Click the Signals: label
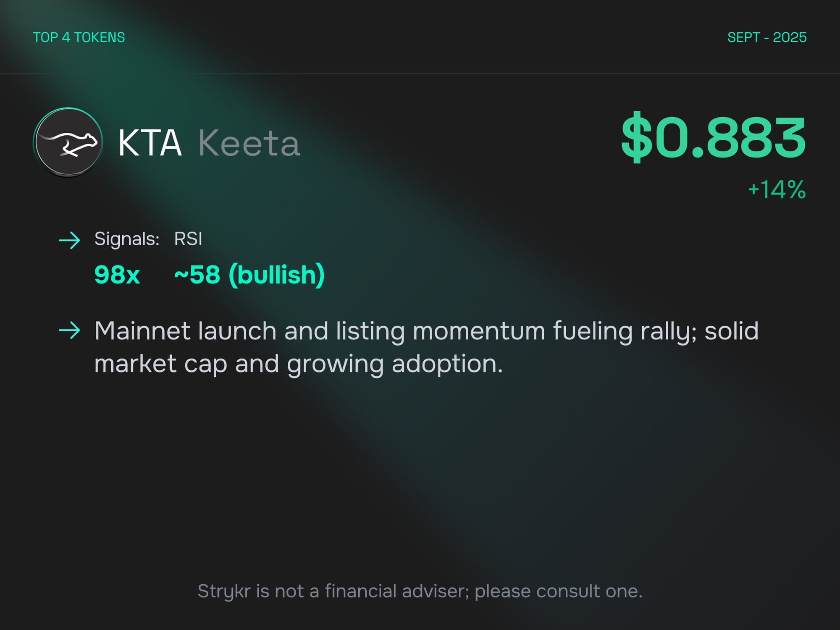 click(x=127, y=239)
